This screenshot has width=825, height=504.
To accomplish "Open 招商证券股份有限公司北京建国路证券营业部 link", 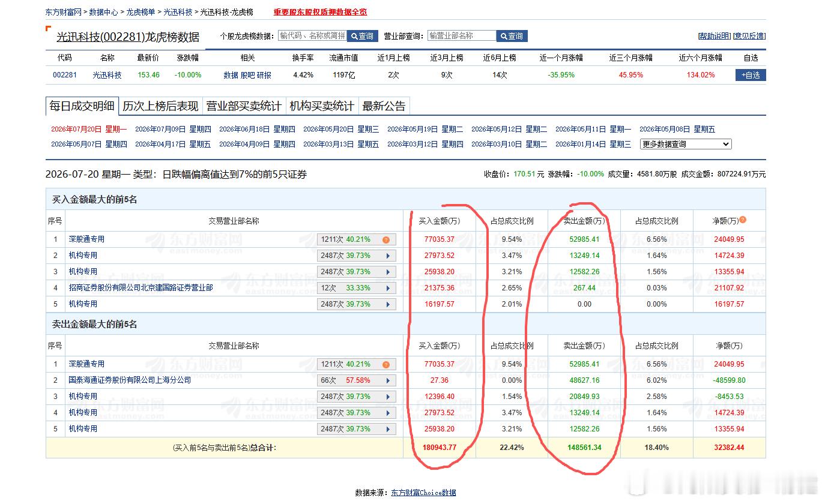I will pyautogui.click(x=141, y=287).
